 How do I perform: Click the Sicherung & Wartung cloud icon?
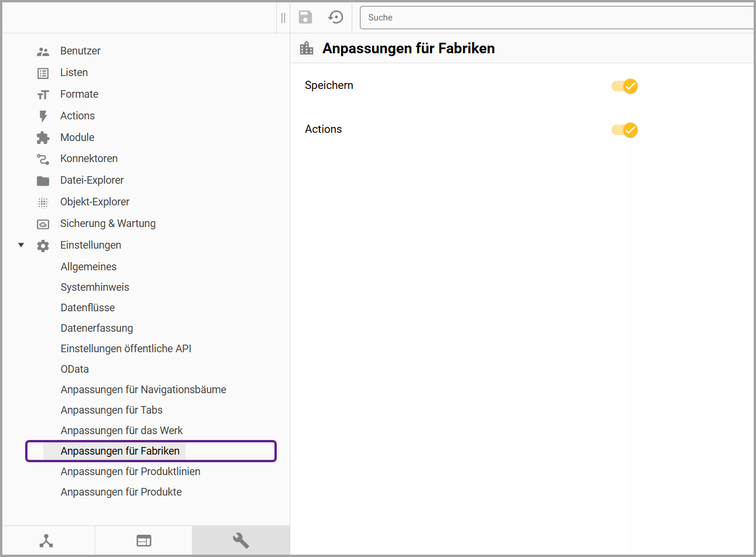tap(43, 224)
